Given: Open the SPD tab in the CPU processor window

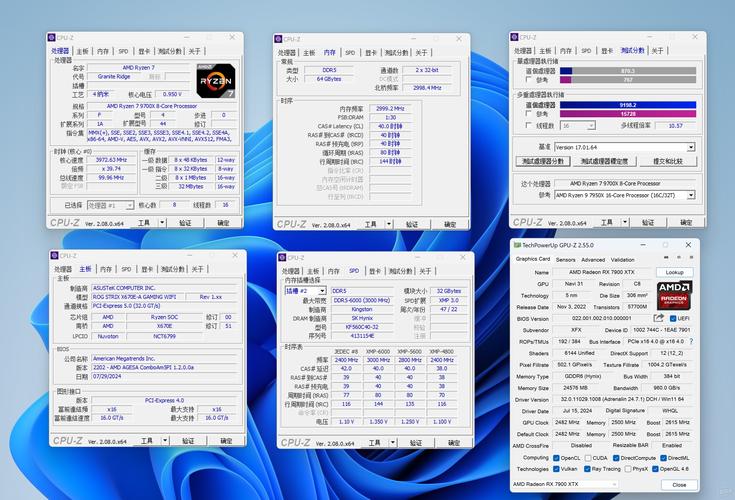Looking at the screenshot, I should pyautogui.click(x=122, y=51).
